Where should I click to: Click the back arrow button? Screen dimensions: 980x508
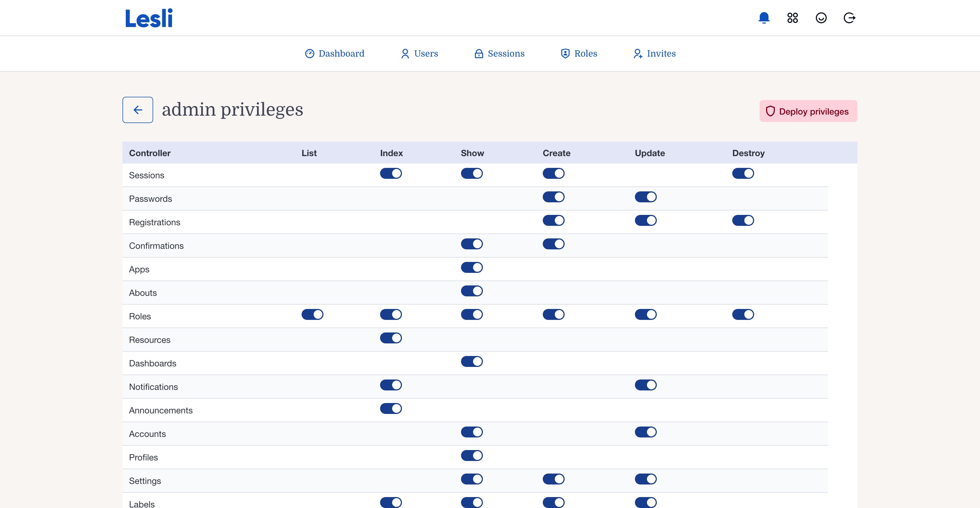click(138, 110)
